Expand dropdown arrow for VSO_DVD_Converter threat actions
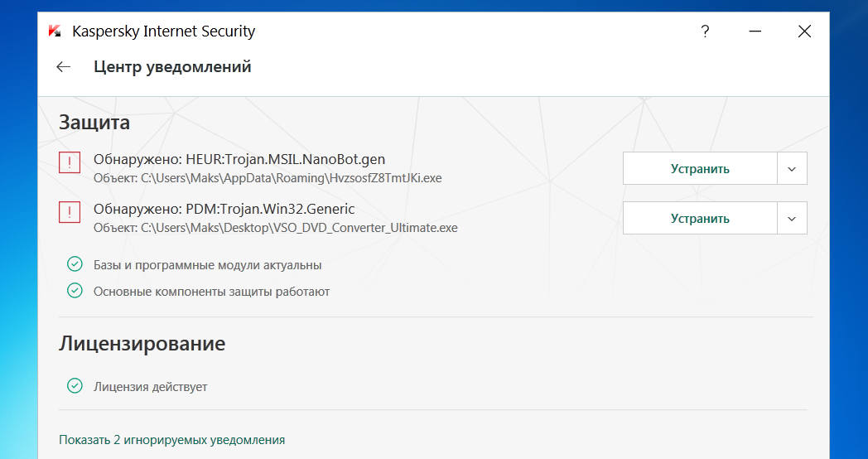Image resolution: width=868 pixels, height=459 pixels. (x=792, y=219)
